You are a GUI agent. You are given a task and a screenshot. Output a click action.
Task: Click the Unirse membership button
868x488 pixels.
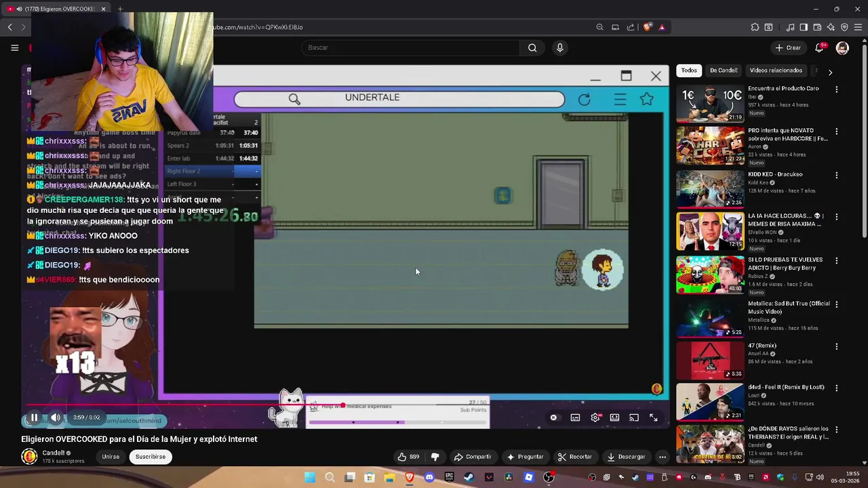[x=111, y=457]
